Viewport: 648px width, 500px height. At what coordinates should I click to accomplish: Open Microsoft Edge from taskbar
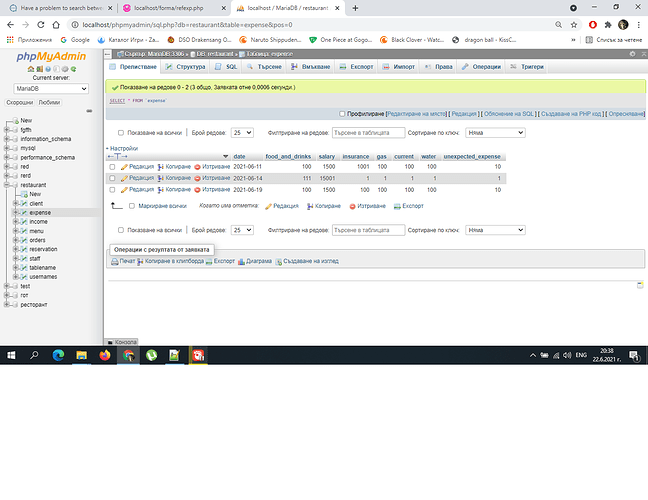[58, 355]
